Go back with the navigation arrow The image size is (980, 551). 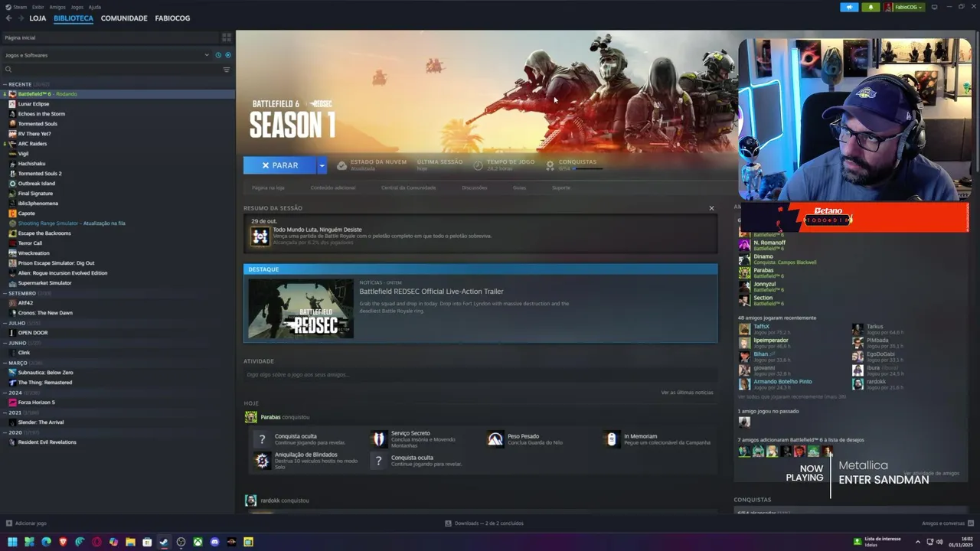pyautogui.click(x=8, y=18)
